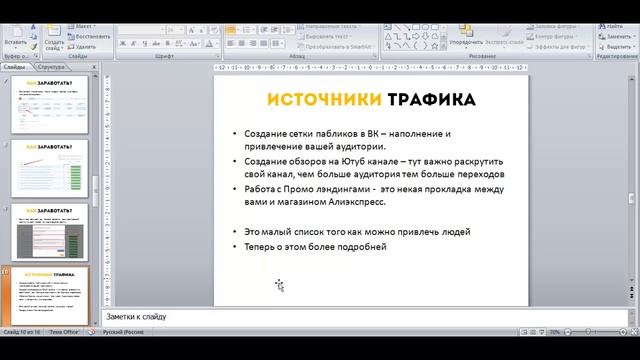Open the line spacing dropdown
The width and height of the screenshot is (640, 360).
288,30
